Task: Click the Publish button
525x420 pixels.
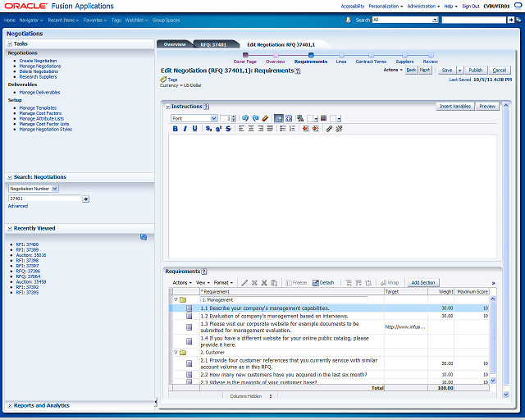Action: [476, 71]
